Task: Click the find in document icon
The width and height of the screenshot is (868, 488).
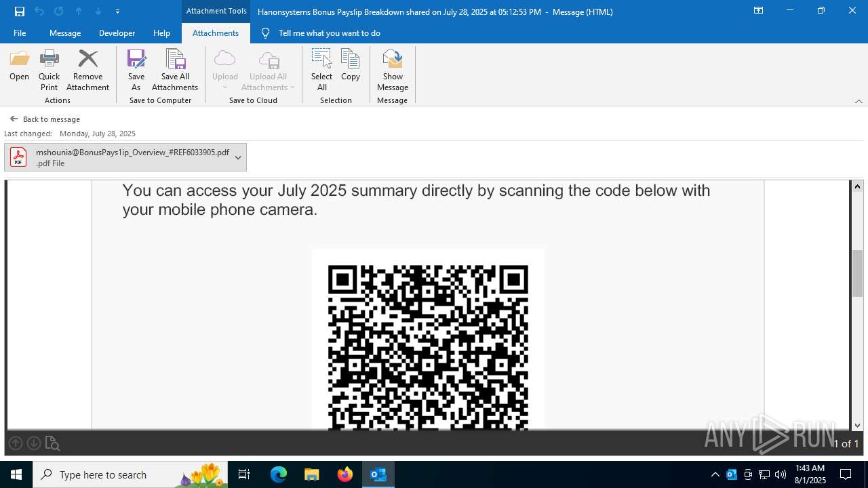Action: point(53,444)
